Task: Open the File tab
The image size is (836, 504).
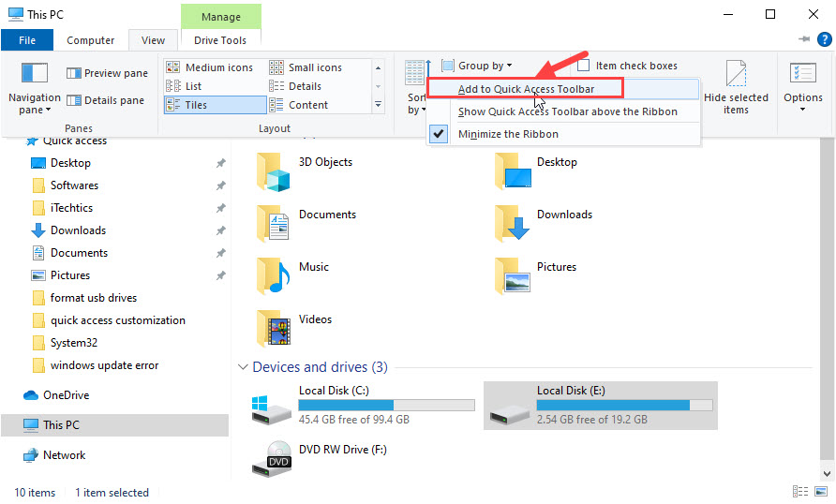Action: (x=27, y=40)
